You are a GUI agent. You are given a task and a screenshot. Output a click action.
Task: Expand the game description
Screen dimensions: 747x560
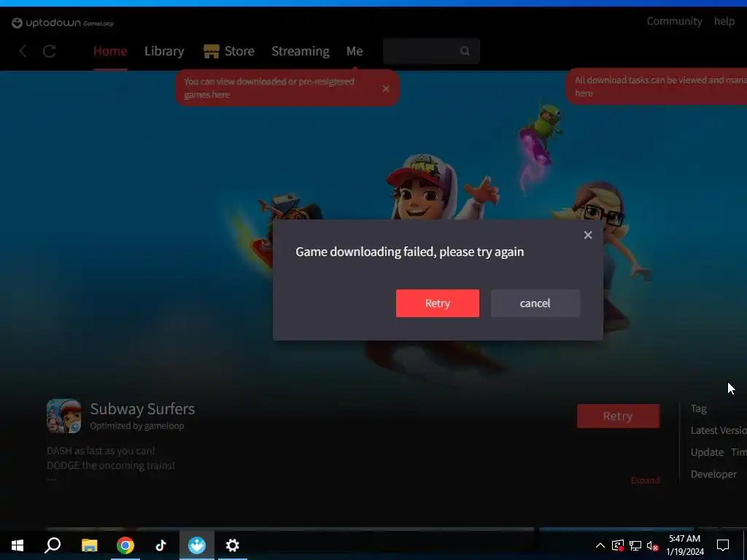(645, 481)
